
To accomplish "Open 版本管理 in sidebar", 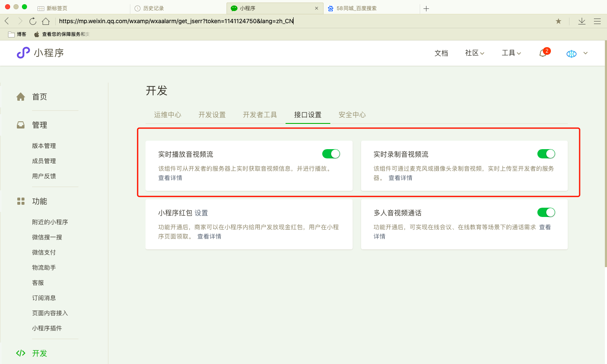I will point(44,146).
